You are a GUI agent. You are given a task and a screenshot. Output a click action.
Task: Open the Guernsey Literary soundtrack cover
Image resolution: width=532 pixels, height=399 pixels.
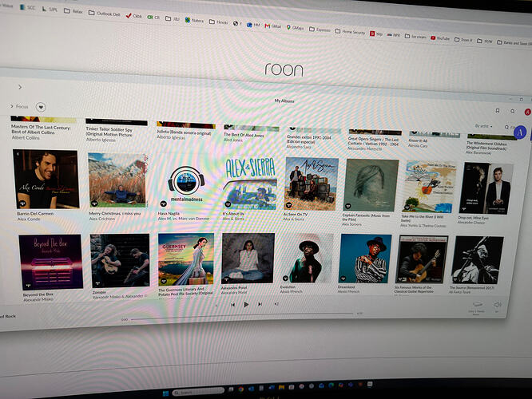click(186, 259)
